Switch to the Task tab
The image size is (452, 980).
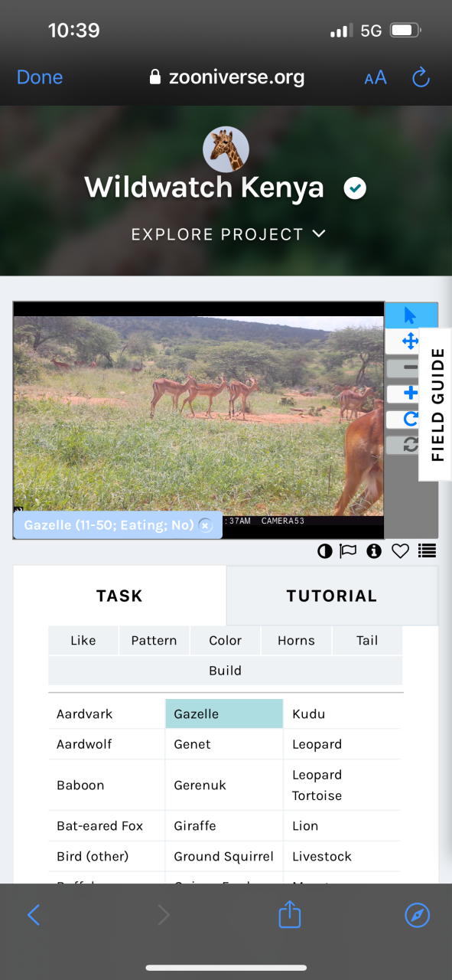119,596
